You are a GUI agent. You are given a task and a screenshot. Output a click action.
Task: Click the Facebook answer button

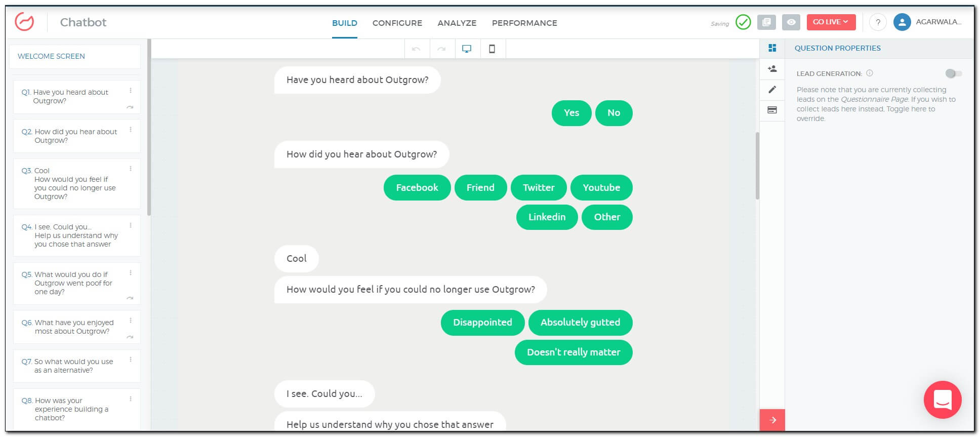[x=417, y=188]
